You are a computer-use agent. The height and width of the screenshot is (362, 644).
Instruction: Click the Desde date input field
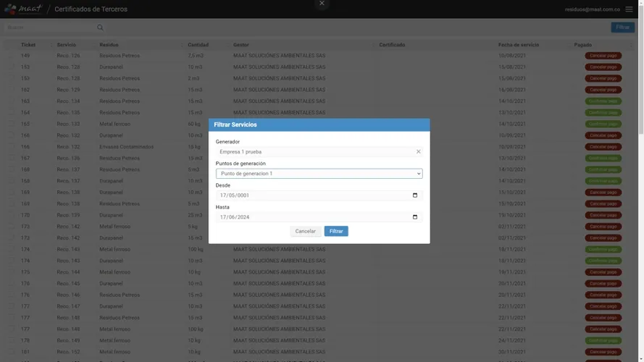(x=311, y=195)
